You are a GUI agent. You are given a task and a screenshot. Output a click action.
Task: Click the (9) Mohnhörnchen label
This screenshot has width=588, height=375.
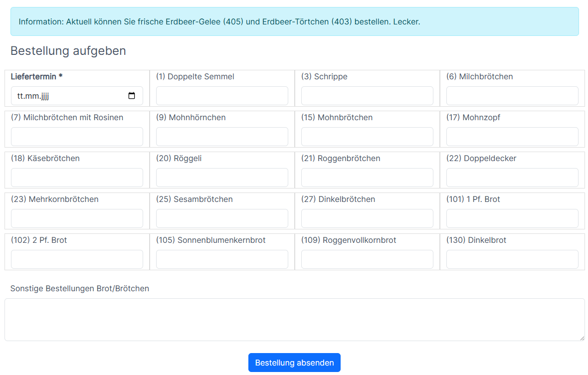point(191,117)
